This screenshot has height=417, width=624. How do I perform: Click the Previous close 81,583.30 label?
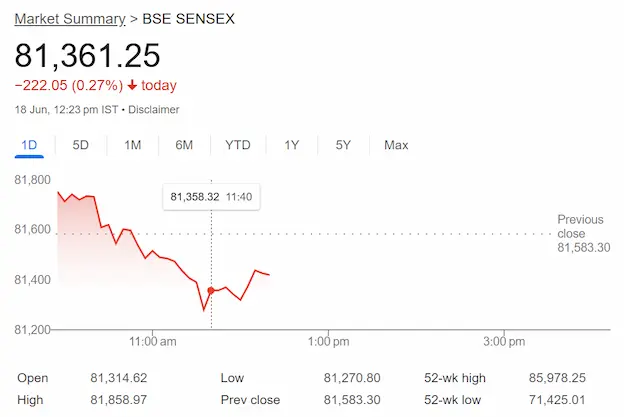583,234
